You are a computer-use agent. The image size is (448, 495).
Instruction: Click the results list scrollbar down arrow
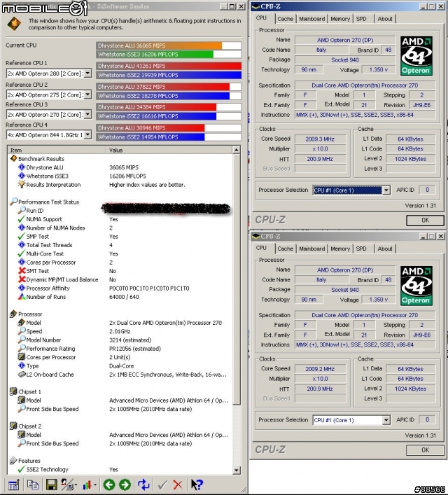pyautogui.click(x=236, y=470)
